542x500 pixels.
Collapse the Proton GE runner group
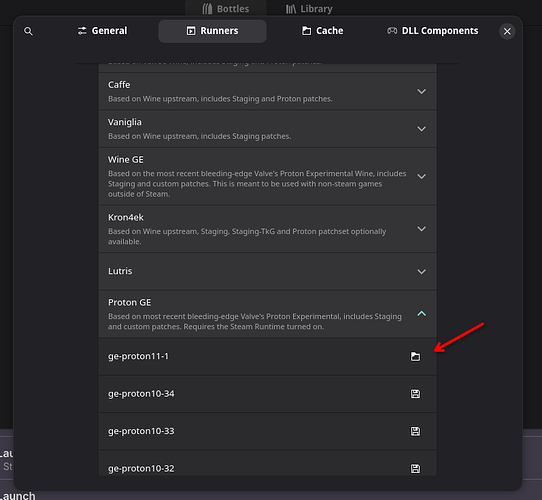(268, 314)
